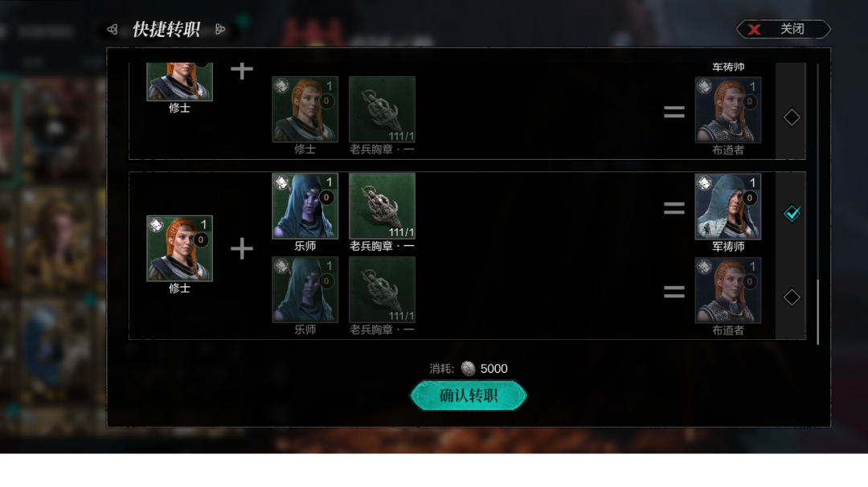Click the bottom 布道者 result portrait
The width and height of the screenshot is (868, 487).
[x=728, y=290]
